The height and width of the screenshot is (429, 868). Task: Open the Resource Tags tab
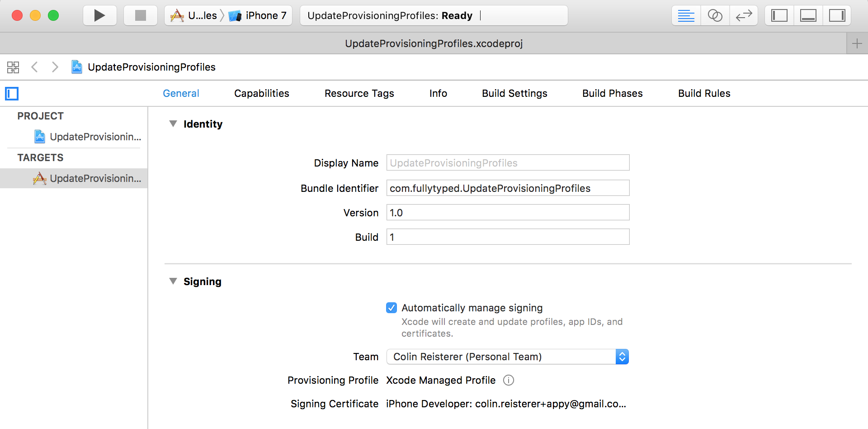[x=359, y=93]
